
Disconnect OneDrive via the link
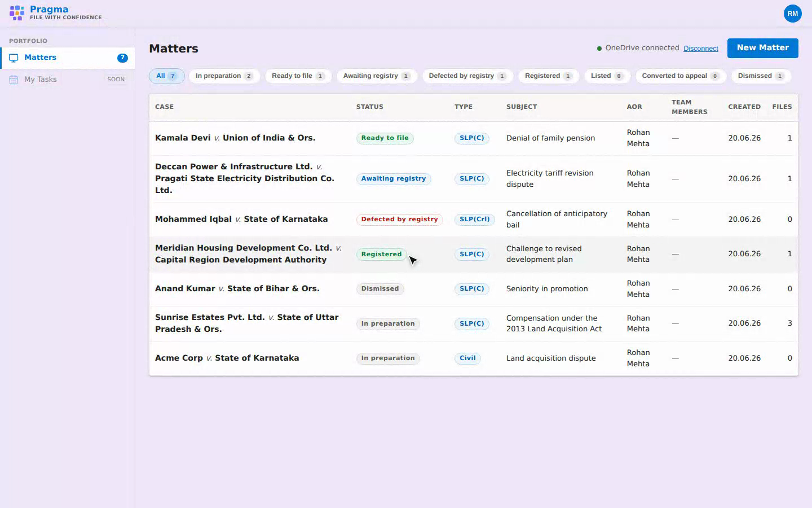click(x=701, y=49)
